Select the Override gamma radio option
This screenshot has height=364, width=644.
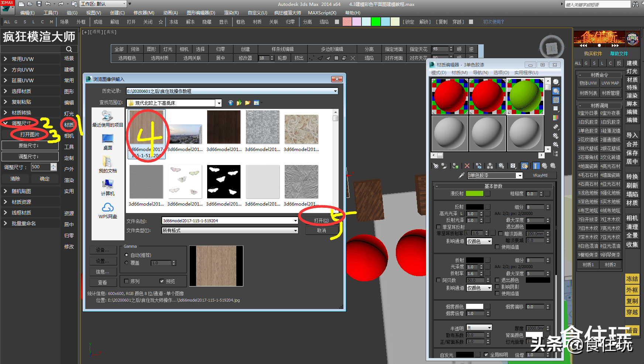(x=127, y=263)
